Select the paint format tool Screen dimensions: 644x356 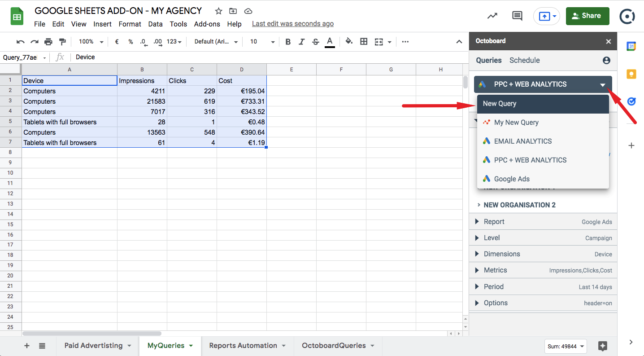pos(62,42)
